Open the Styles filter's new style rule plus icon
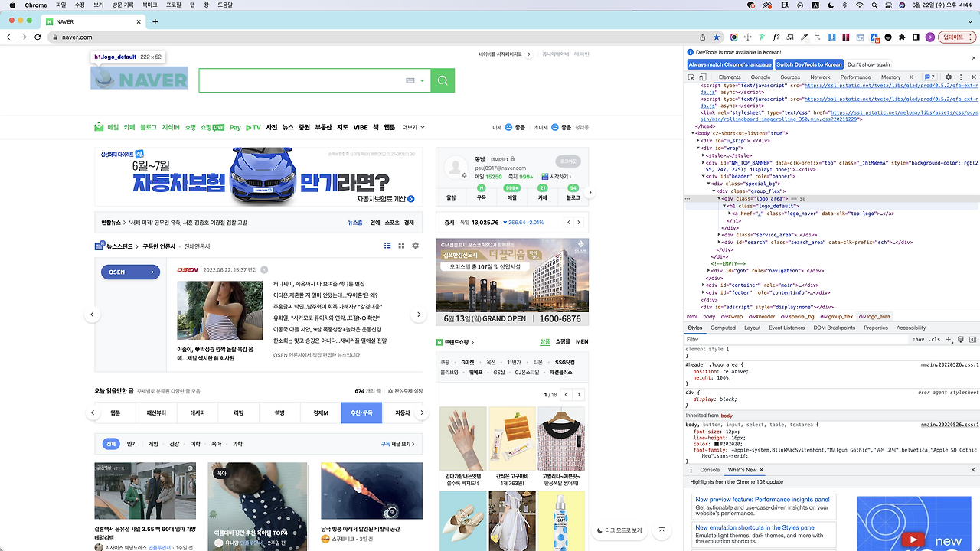This screenshot has height=551, width=980. click(948, 339)
